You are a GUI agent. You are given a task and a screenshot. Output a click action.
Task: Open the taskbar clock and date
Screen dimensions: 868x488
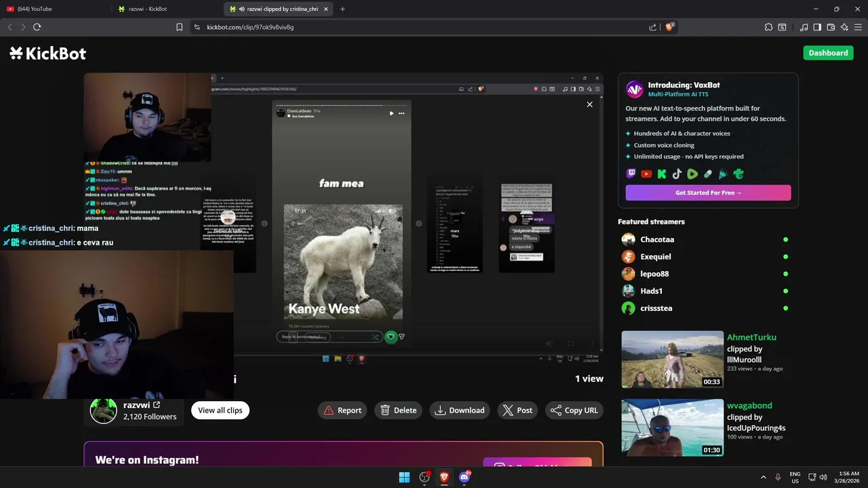tap(848, 477)
